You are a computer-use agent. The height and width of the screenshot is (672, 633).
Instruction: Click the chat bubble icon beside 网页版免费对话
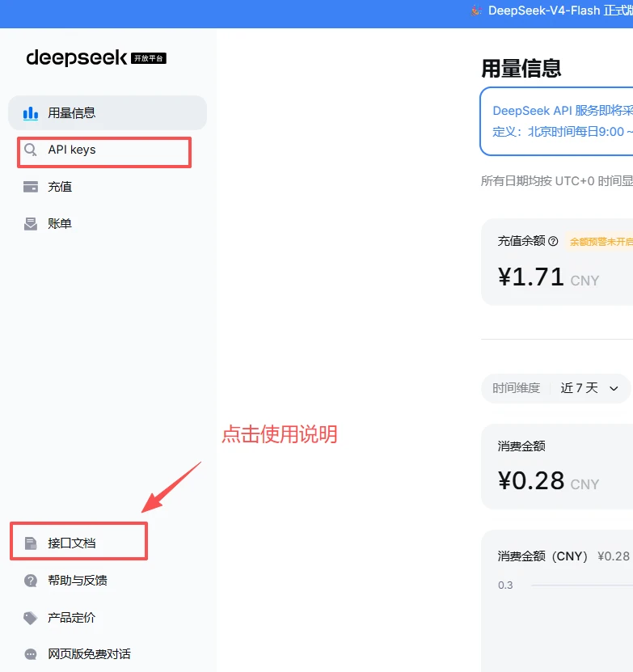tap(31, 654)
